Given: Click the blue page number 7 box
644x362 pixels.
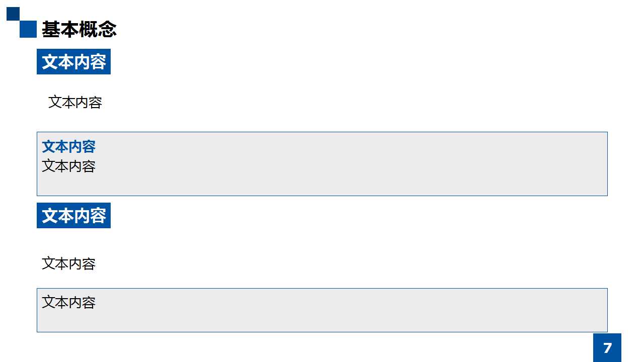Looking at the screenshot, I should [607, 347].
